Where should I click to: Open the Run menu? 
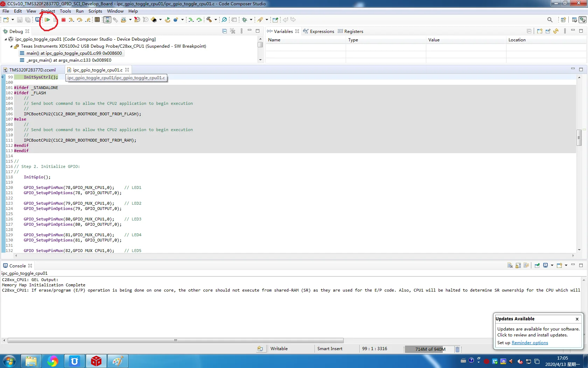coord(80,11)
